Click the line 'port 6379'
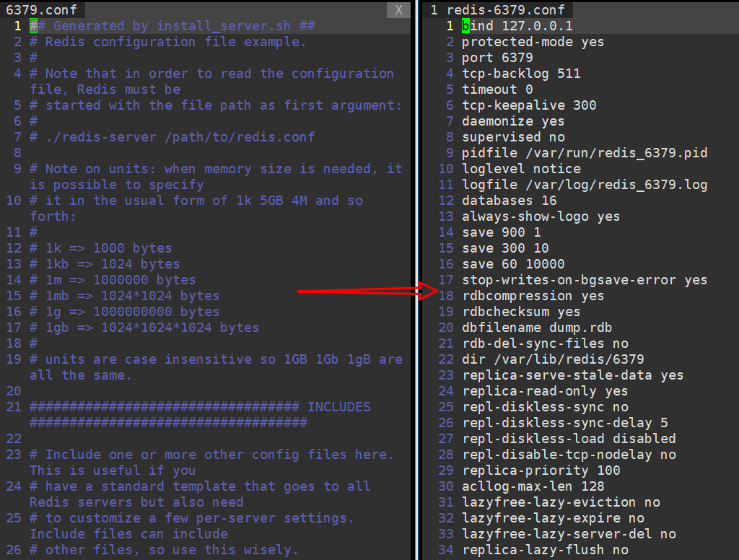The width and height of the screenshot is (739, 560). (x=497, y=58)
